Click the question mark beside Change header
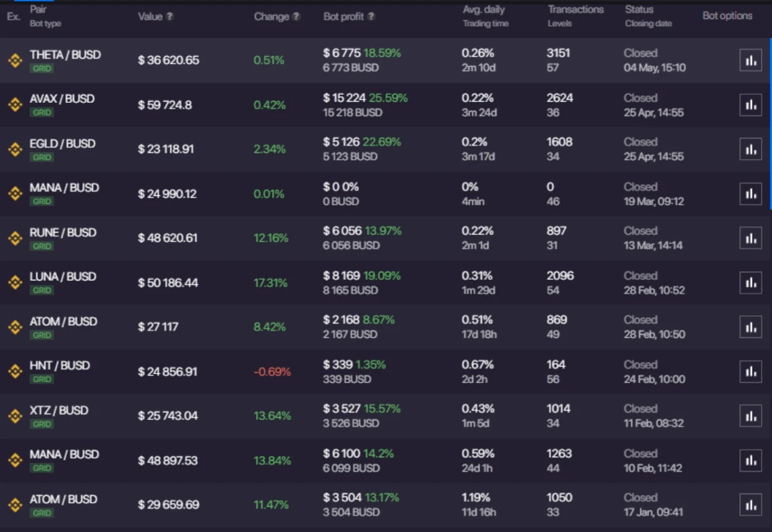Image resolution: width=772 pixels, height=532 pixels. tap(297, 17)
